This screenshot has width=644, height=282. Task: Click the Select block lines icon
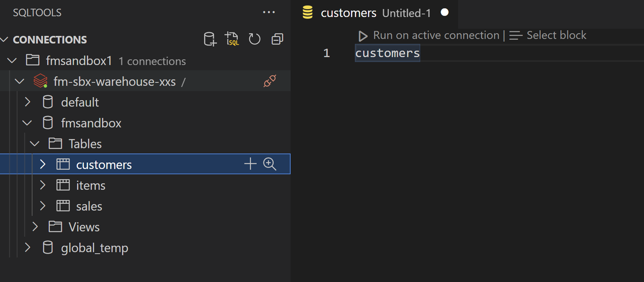pos(516,35)
